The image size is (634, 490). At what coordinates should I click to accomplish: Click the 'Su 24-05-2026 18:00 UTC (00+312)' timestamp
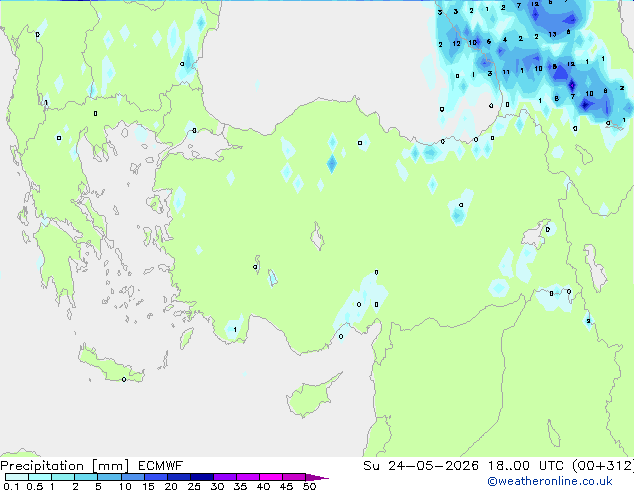[498, 466]
